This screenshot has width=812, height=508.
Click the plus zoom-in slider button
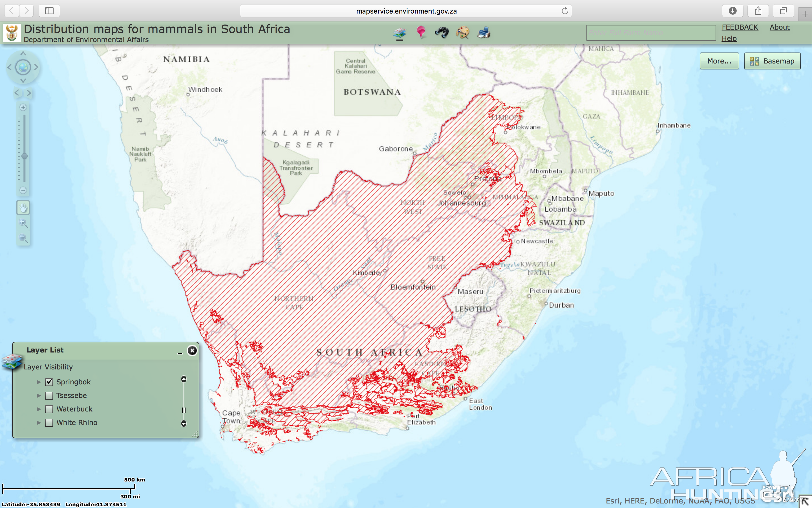pyautogui.click(x=23, y=107)
